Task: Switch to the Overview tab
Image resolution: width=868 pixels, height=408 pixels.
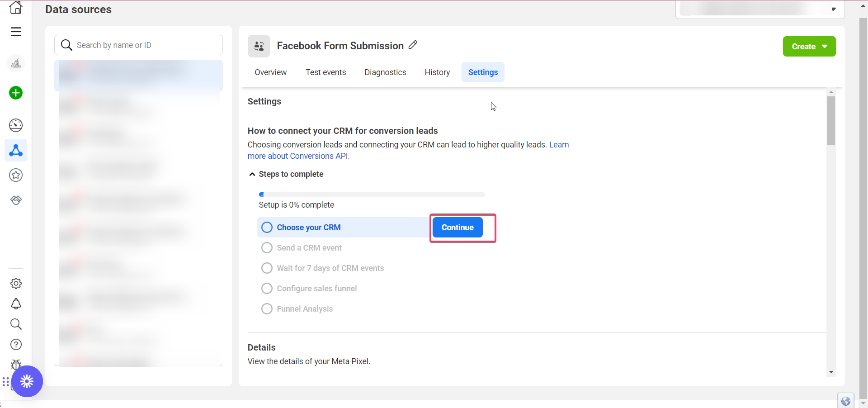Action: tap(271, 72)
